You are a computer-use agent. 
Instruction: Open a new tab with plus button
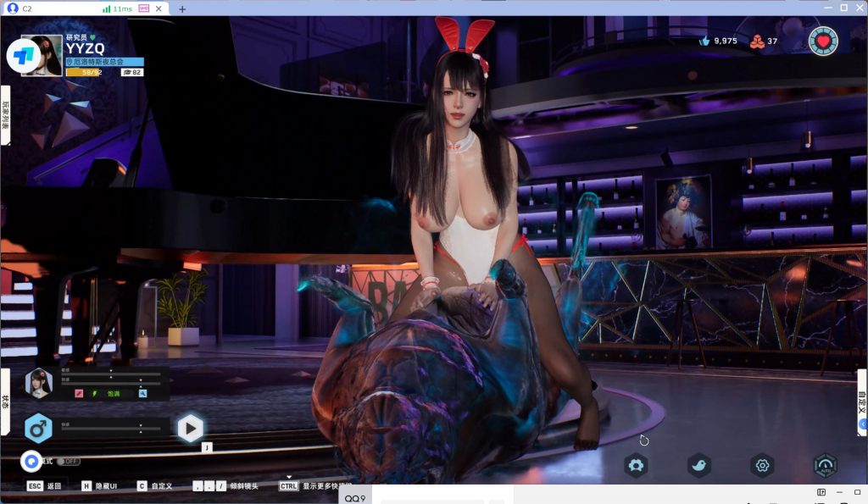coord(181,8)
